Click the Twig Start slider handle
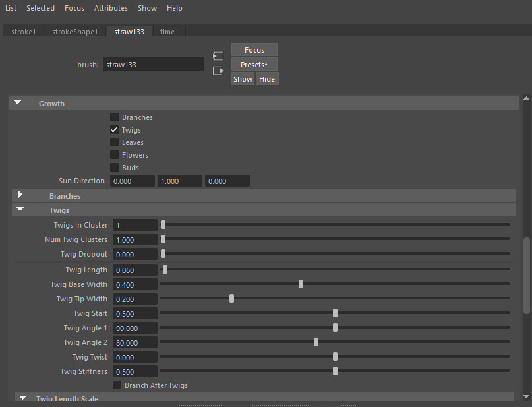 pos(335,313)
